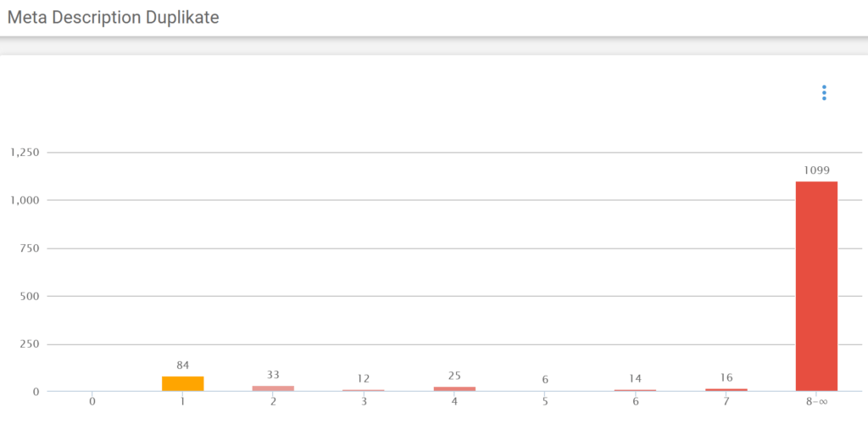
Task: Click the 33 value label
Action: click(273, 375)
